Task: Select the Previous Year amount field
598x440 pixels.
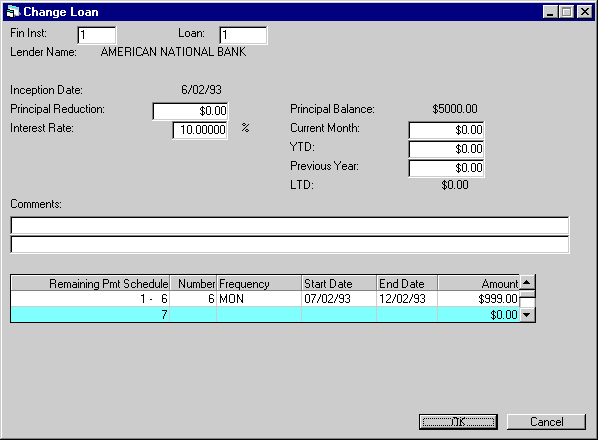Action: [x=446, y=168]
